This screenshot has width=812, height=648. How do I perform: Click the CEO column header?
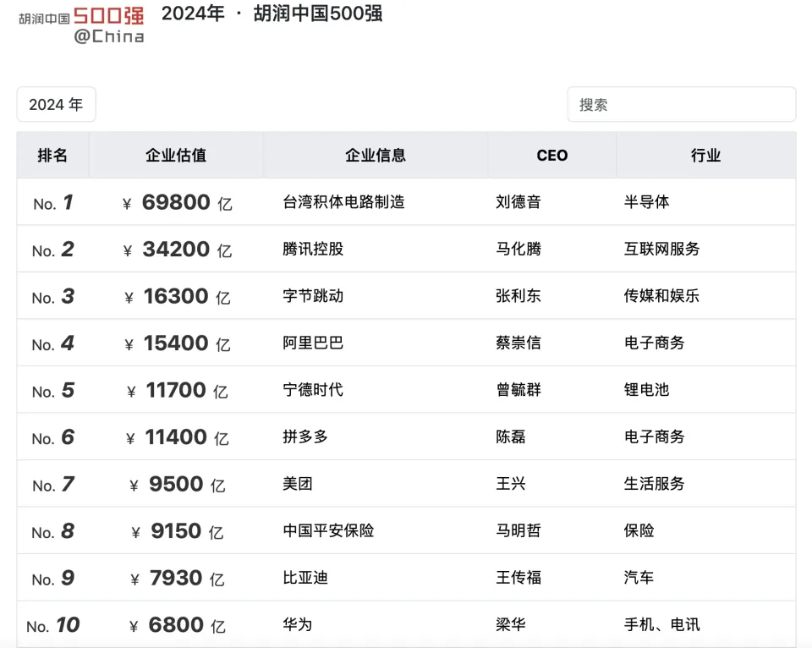(552, 156)
